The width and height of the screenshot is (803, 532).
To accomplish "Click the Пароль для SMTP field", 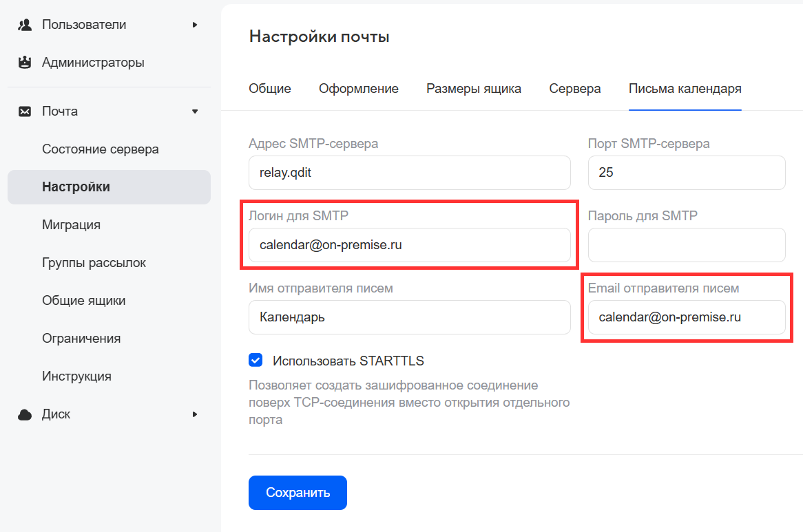I will pos(686,245).
